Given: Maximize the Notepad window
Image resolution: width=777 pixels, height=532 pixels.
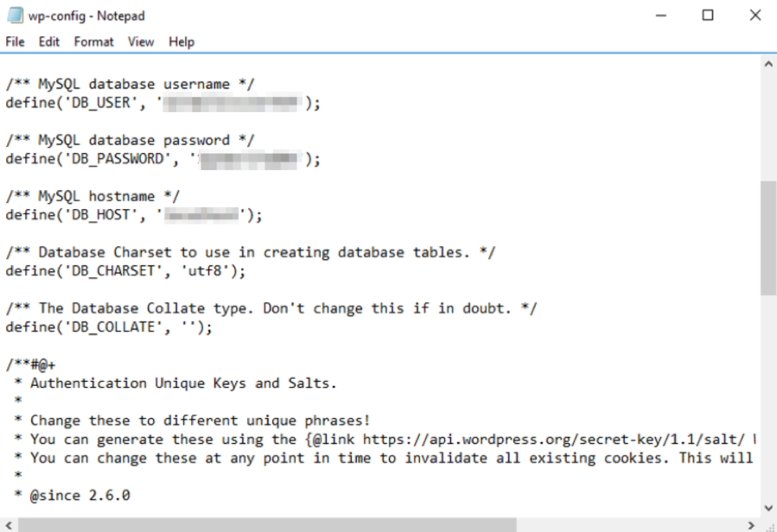Looking at the screenshot, I should click(x=708, y=16).
